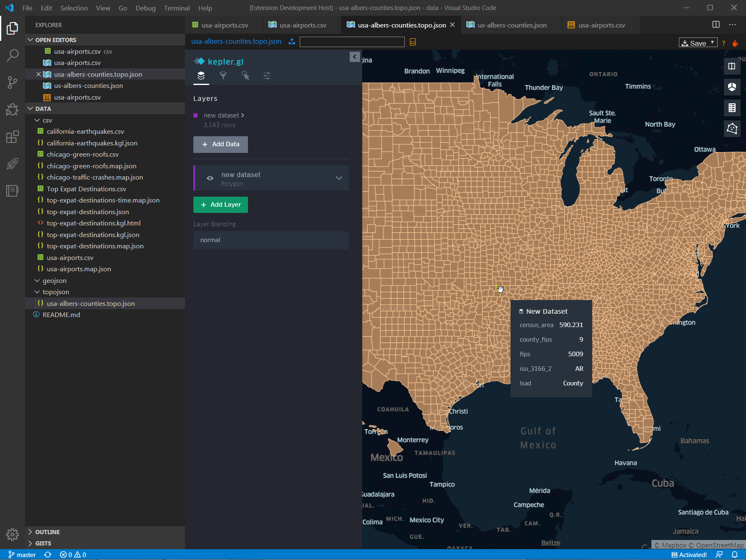The image size is (746, 560).
Task: Toggle 3D map view cube icon
Action: coord(732,87)
